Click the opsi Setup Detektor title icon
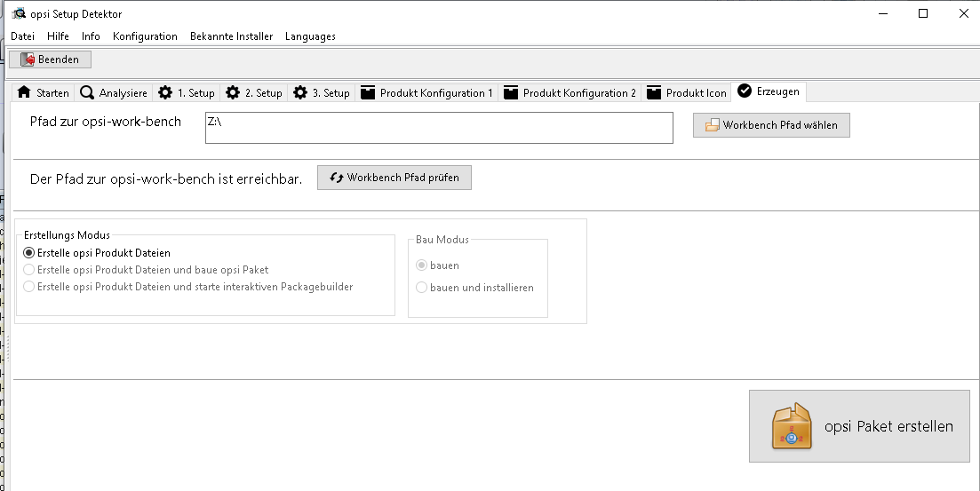The width and height of the screenshot is (980, 491). point(18,14)
